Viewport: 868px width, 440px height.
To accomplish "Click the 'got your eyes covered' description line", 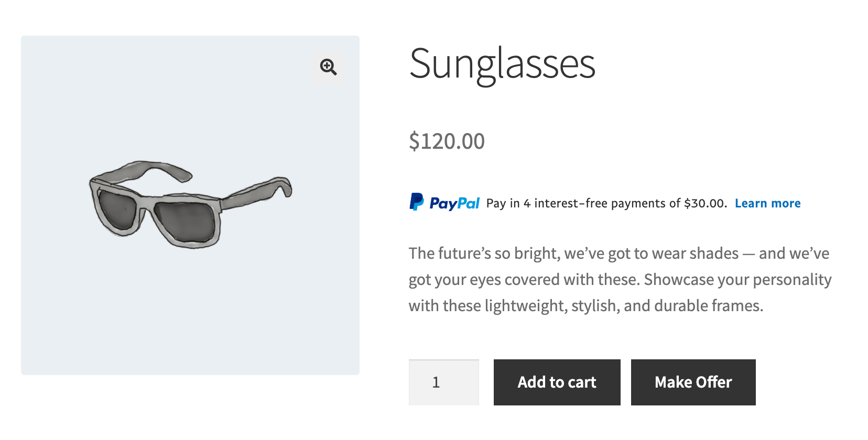I will pyautogui.click(x=620, y=280).
